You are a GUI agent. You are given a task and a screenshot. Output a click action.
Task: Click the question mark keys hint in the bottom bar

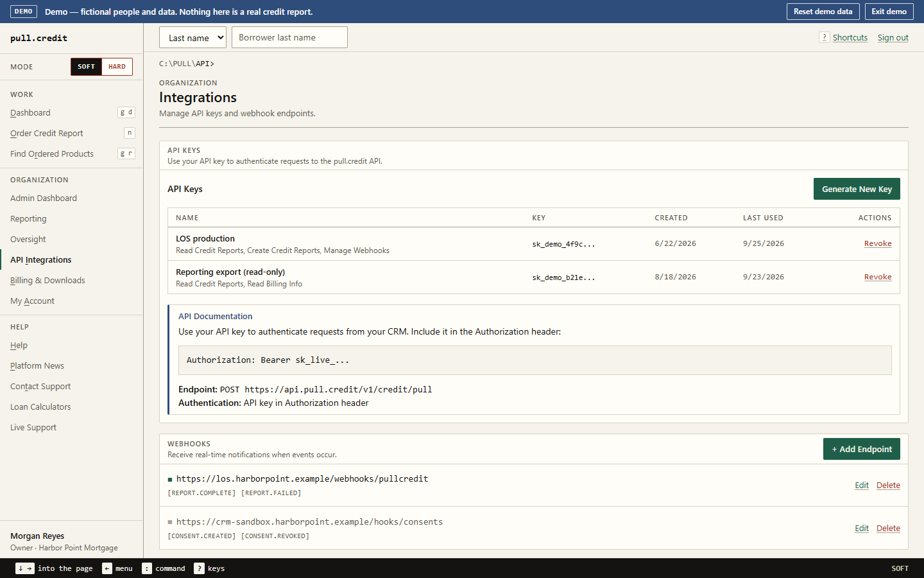pos(200,568)
